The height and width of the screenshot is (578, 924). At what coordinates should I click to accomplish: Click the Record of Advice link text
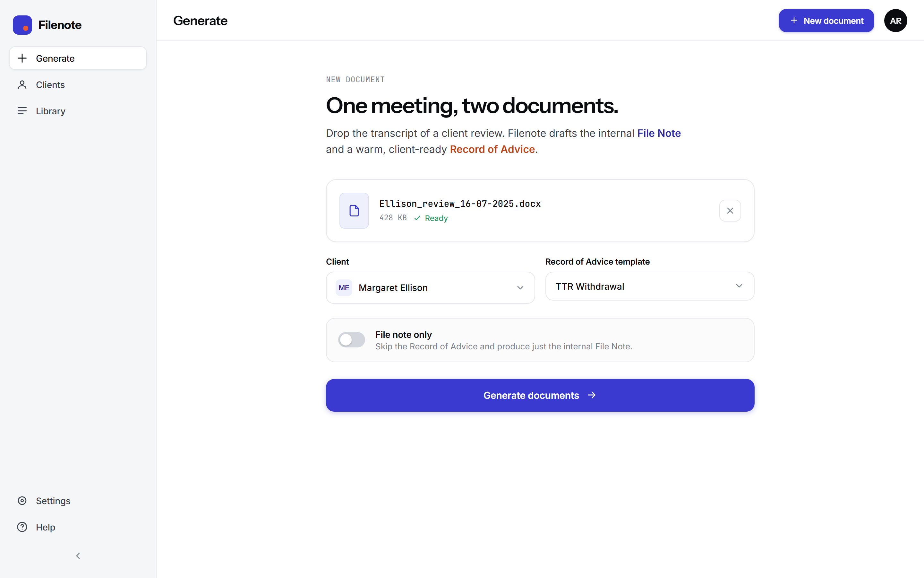tap(492, 149)
